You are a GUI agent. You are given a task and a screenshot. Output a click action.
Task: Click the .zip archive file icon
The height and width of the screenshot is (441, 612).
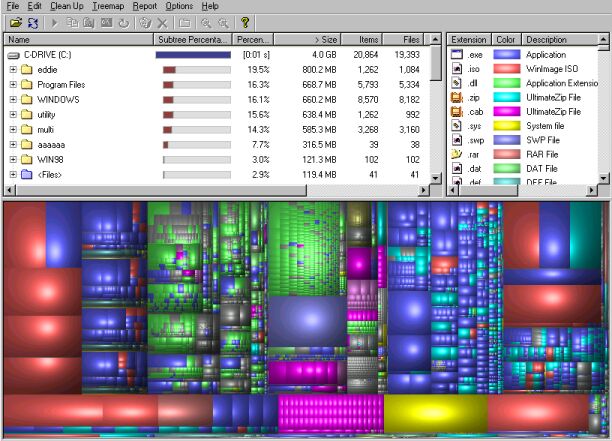[457, 97]
